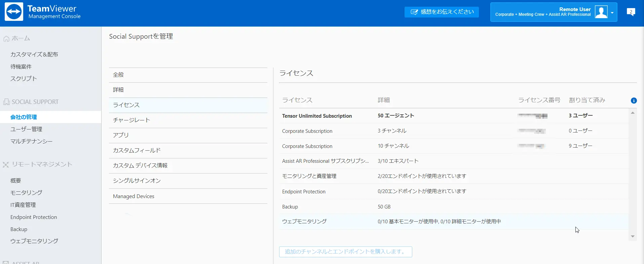Open the notifications chat icon
This screenshot has width=644, height=264.
tap(631, 12)
